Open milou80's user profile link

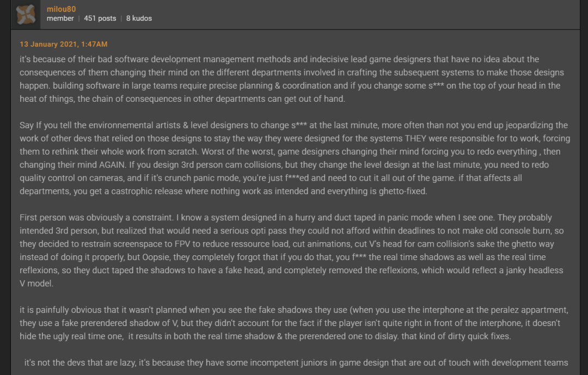(62, 9)
